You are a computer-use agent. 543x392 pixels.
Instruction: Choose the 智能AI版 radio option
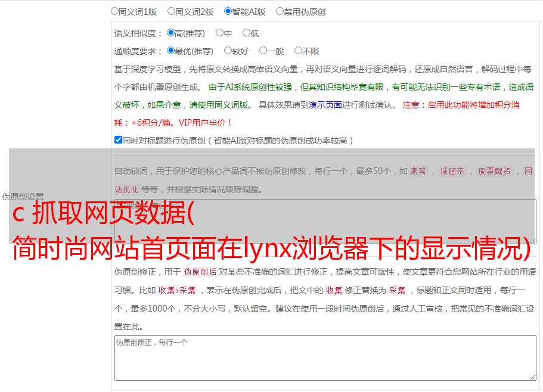228,11
